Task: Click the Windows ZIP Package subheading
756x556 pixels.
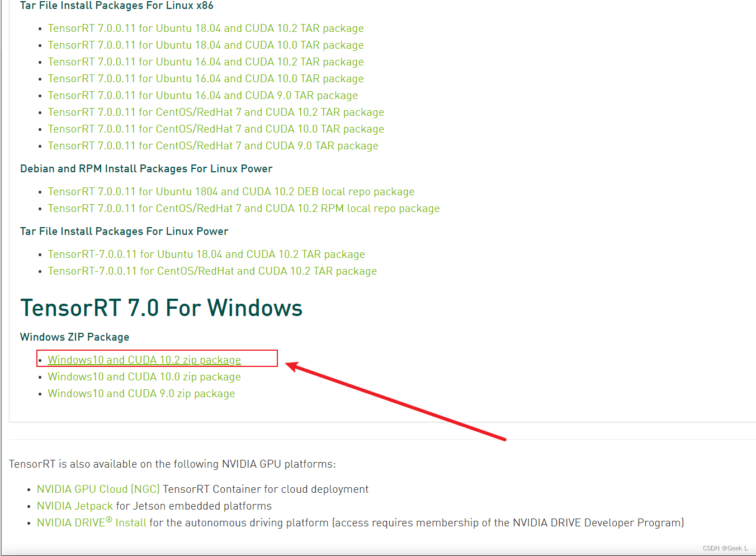Action: coord(74,337)
